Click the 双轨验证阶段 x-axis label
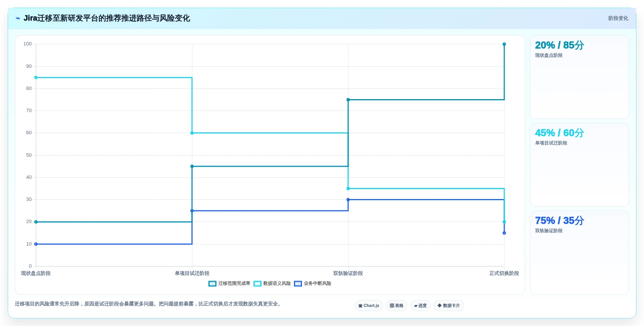644x326 pixels. coord(348,273)
